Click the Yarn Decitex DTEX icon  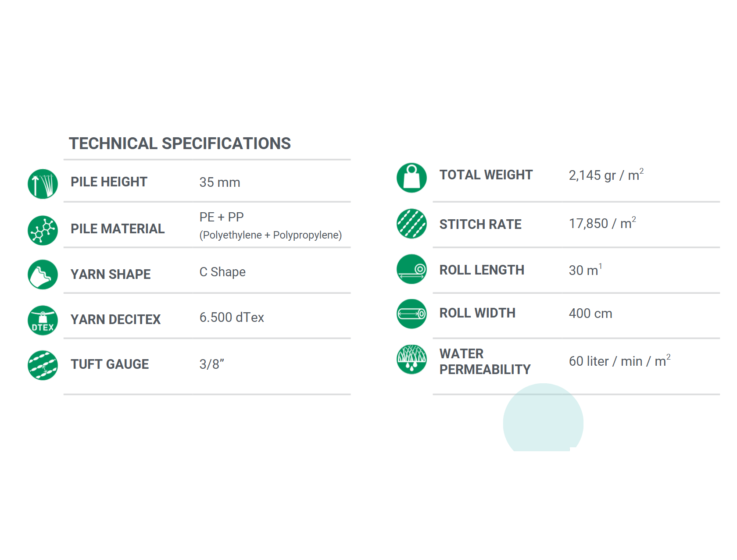(43, 320)
